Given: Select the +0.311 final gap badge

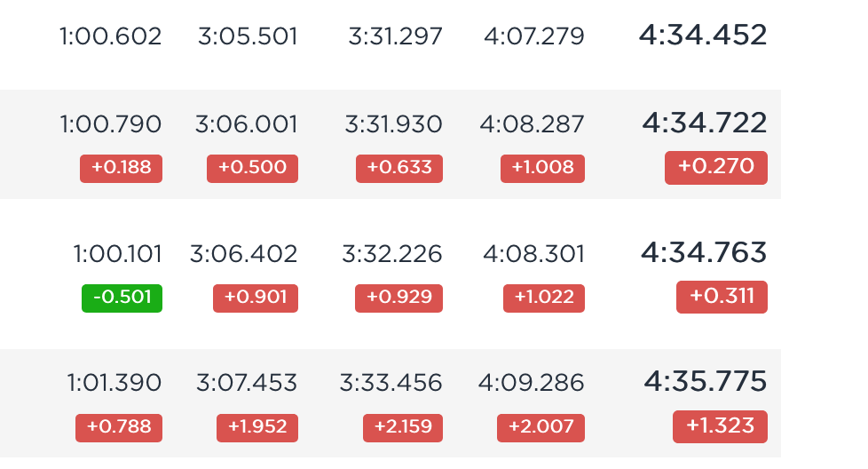Looking at the screenshot, I should [x=722, y=297].
